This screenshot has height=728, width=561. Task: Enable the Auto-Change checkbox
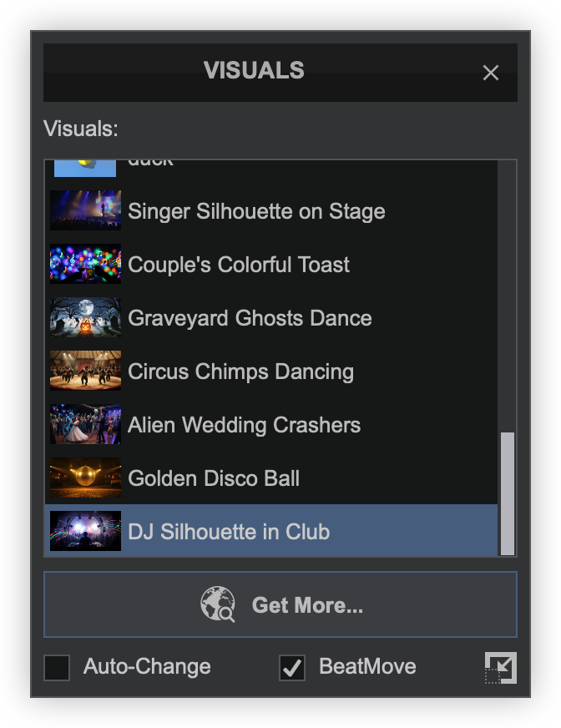(x=57, y=668)
